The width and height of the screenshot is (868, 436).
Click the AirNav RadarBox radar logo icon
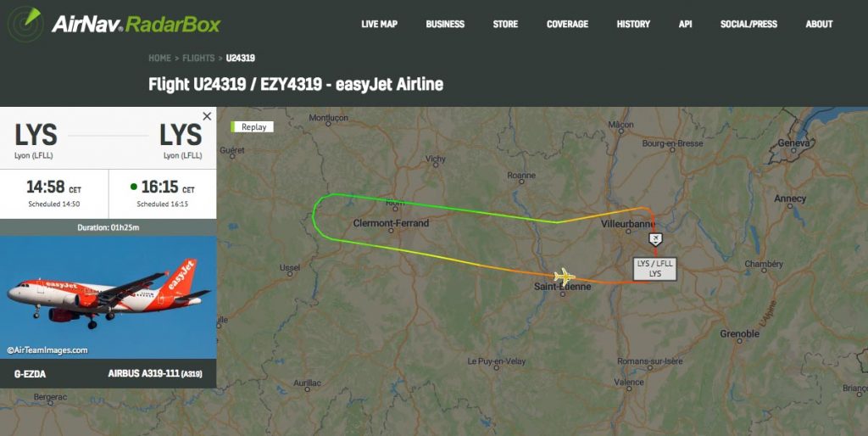(x=25, y=24)
